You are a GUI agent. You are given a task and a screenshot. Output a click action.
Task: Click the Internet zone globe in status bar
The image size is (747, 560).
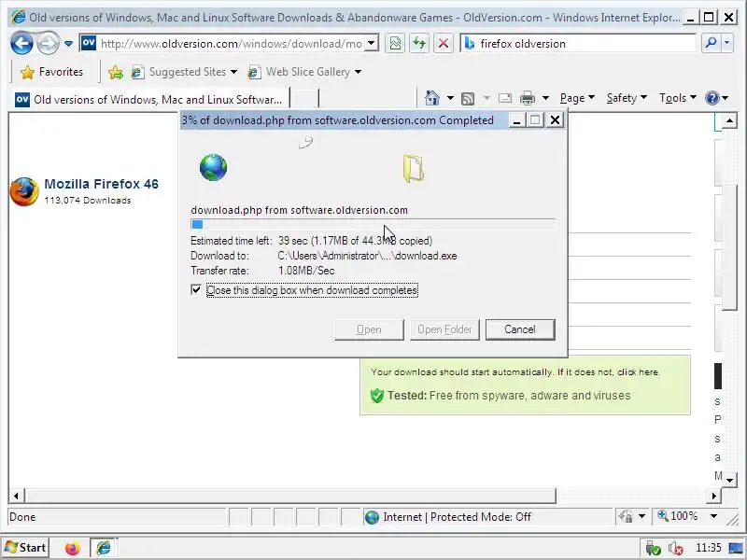pos(372,517)
